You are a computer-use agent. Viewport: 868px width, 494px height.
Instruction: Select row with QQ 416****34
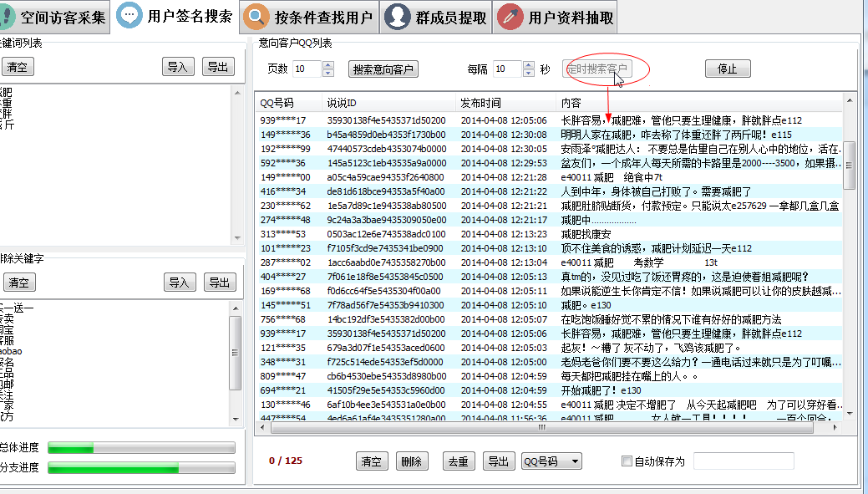(551, 191)
